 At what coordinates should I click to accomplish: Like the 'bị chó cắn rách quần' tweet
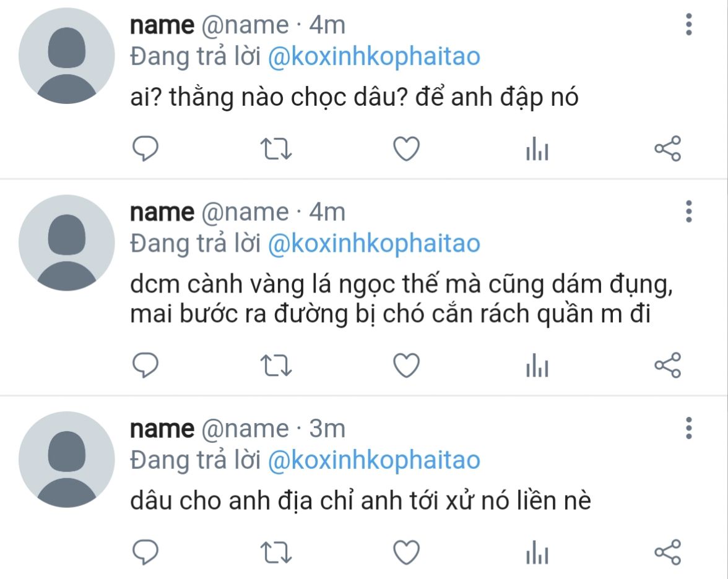point(406,366)
